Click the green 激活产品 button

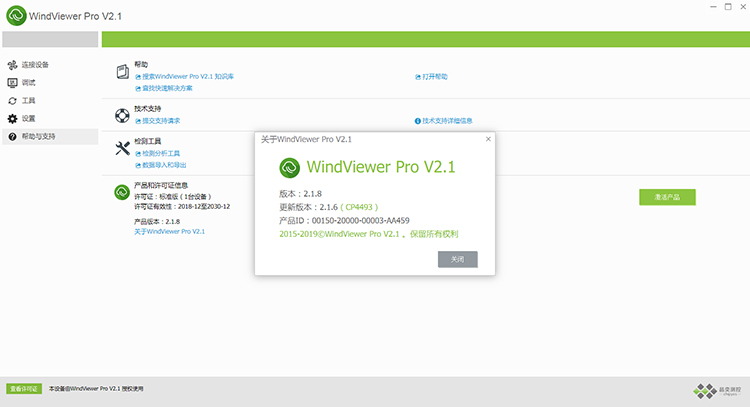667,197
